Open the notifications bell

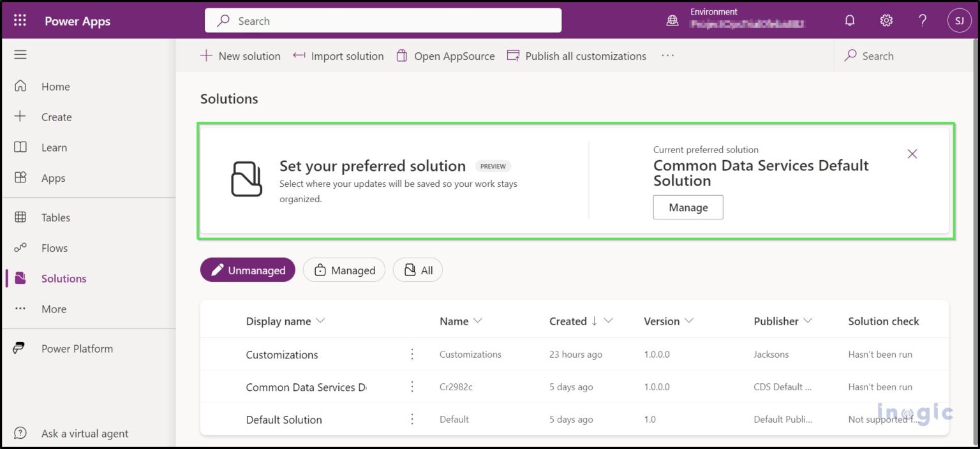(849, 20)
